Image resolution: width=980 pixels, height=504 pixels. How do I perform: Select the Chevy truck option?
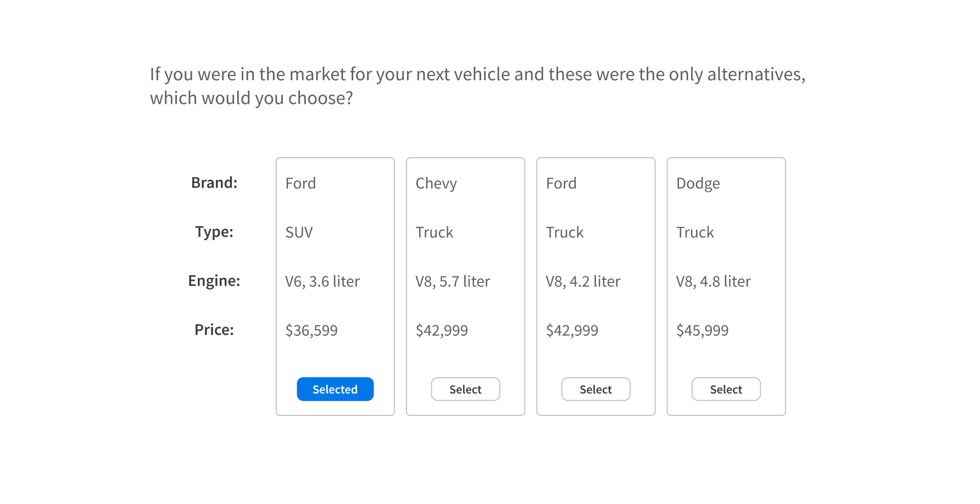[465, 389]
